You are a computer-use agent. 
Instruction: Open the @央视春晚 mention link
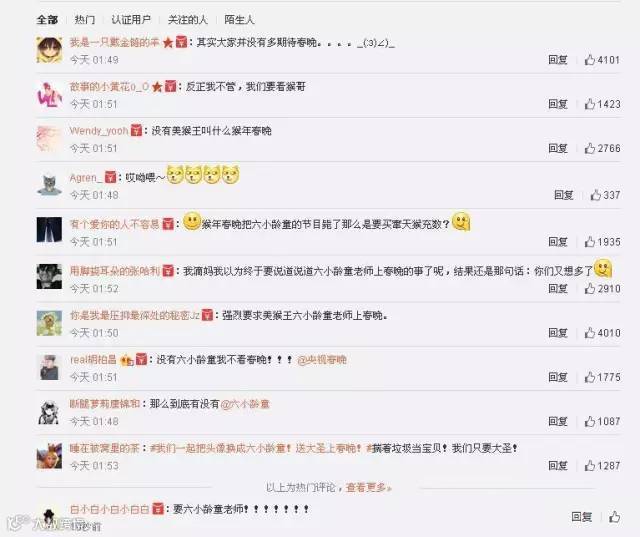click(322, 359)
